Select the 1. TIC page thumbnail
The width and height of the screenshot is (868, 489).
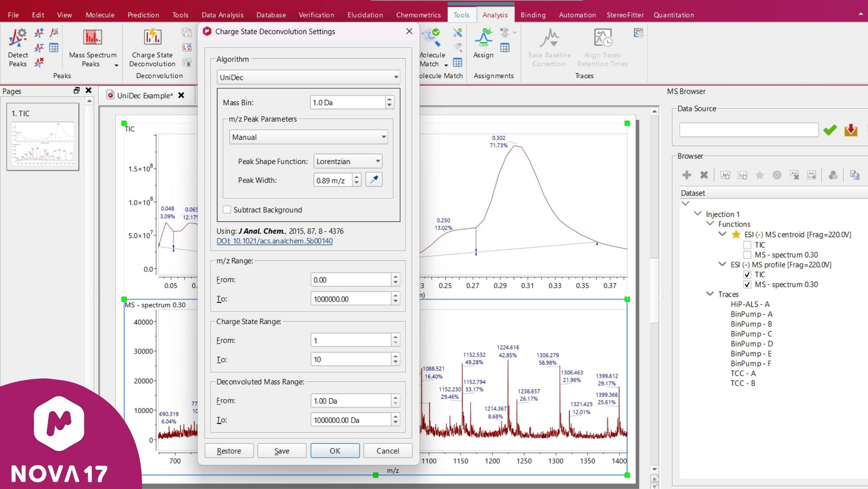43,137
